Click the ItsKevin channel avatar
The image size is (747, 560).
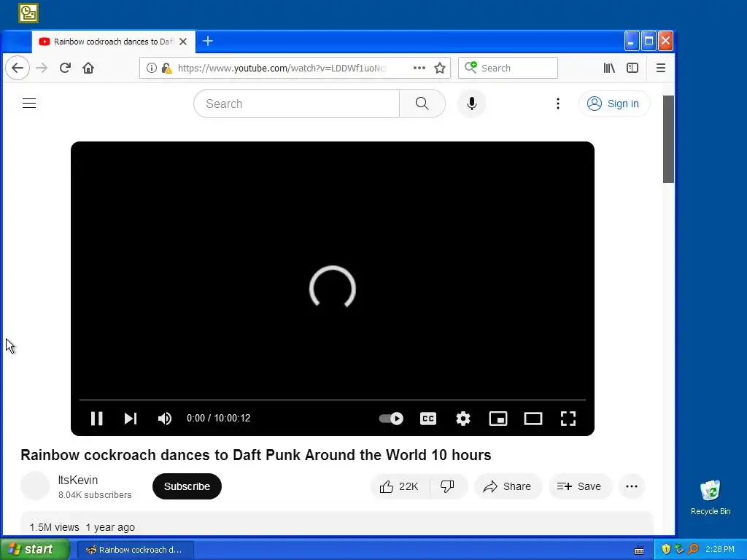[35, 486]
